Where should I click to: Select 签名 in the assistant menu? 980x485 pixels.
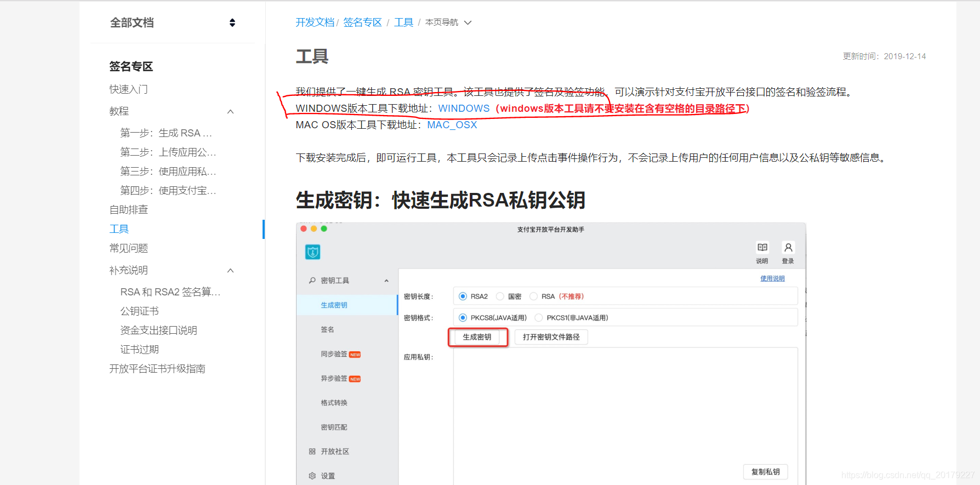(x=327, y=329)
